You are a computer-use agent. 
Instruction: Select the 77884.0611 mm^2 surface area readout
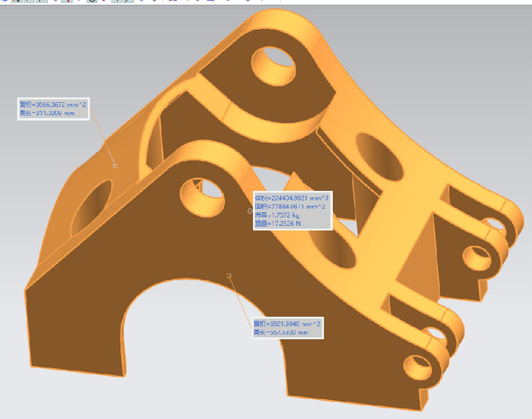tap(292, 206)
